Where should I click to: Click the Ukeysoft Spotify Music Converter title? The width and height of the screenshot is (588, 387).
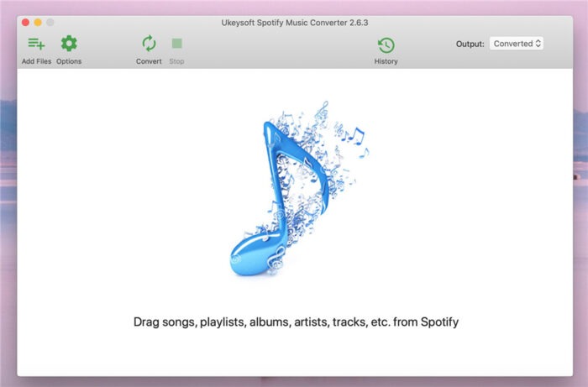(x=295, y=22)
